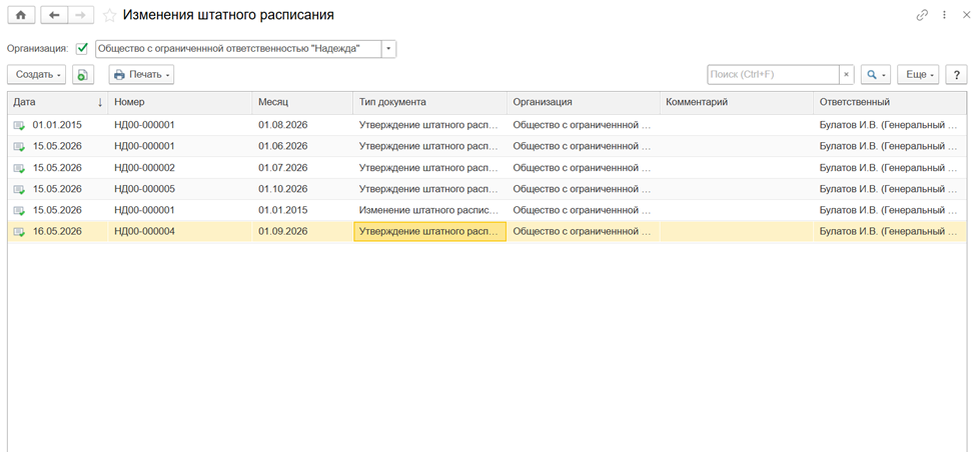Toggle the Организация filter checkbox
Image resolution: width=975 pixels, height=452 pixels.
pos(81,49)
